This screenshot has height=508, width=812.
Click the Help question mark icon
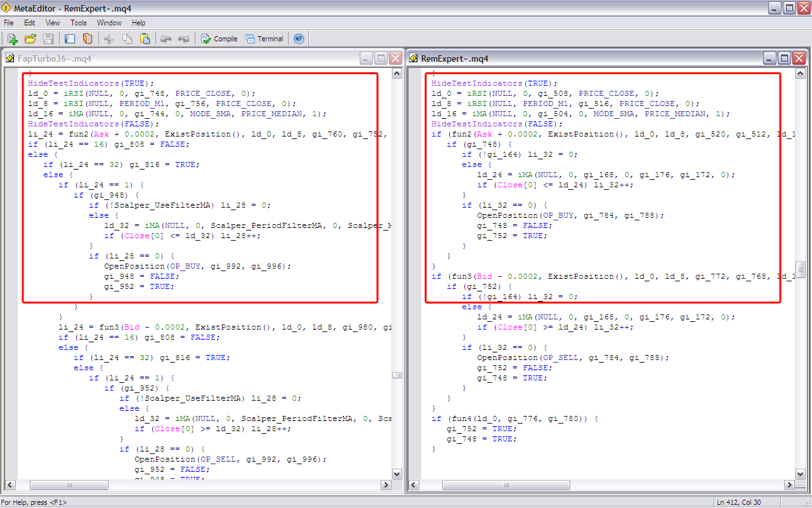299,39
